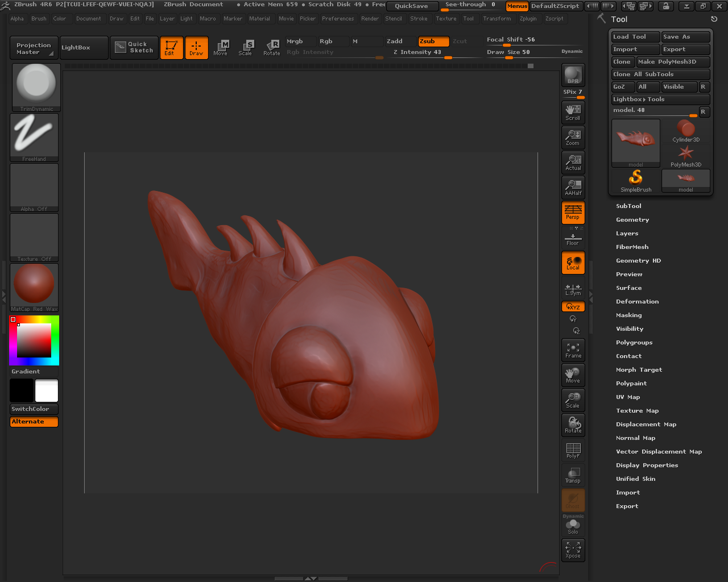This screenshot has height=582, width=728.
Task: Click the Xpose icon
Action: (573, 550)
